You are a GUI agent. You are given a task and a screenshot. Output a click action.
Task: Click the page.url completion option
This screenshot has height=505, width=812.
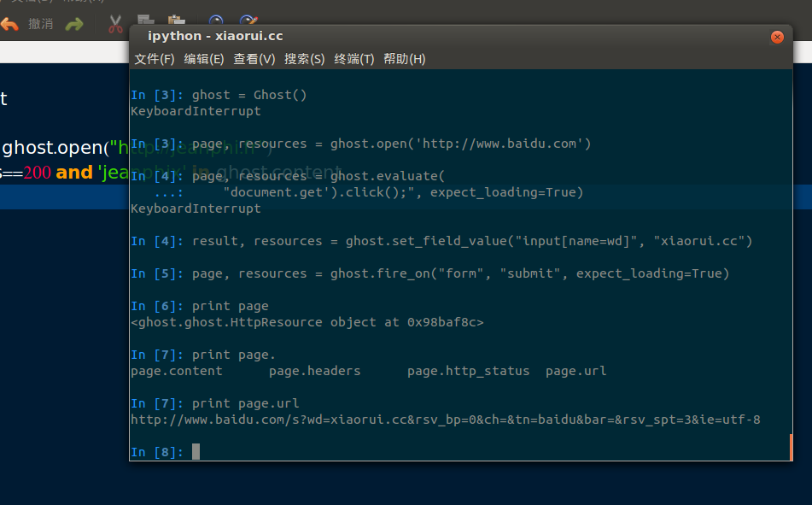coord(575,371)
